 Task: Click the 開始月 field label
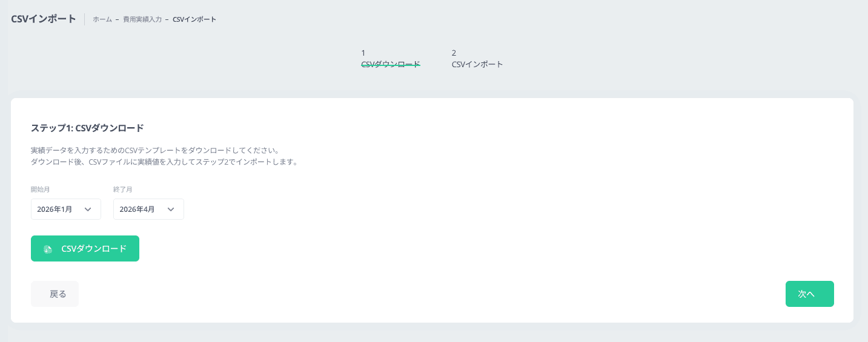tap(40, 189)
